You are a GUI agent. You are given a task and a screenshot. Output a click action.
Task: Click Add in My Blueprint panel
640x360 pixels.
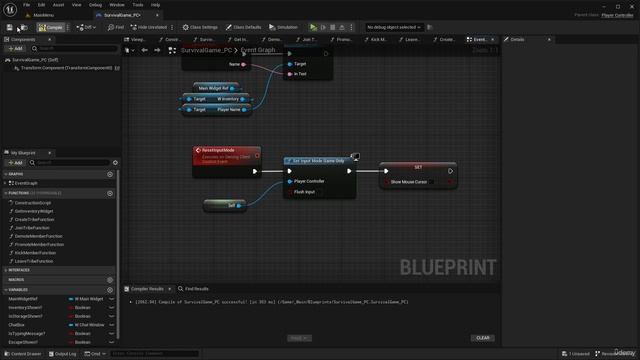[16, 162]
